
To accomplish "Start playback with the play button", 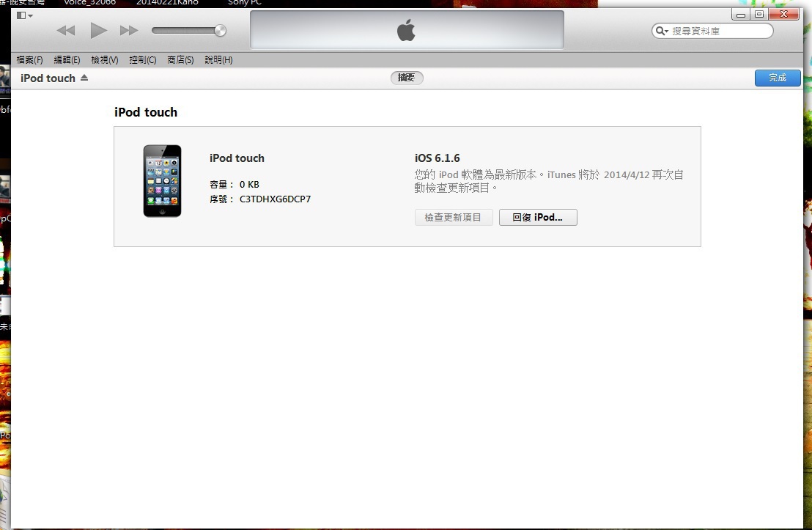I will (98, 30).
